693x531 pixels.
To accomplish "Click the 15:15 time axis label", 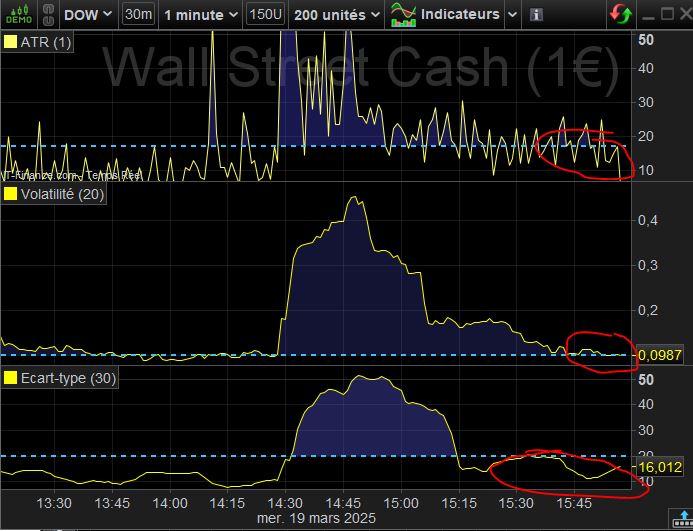I will pos(459,503).
